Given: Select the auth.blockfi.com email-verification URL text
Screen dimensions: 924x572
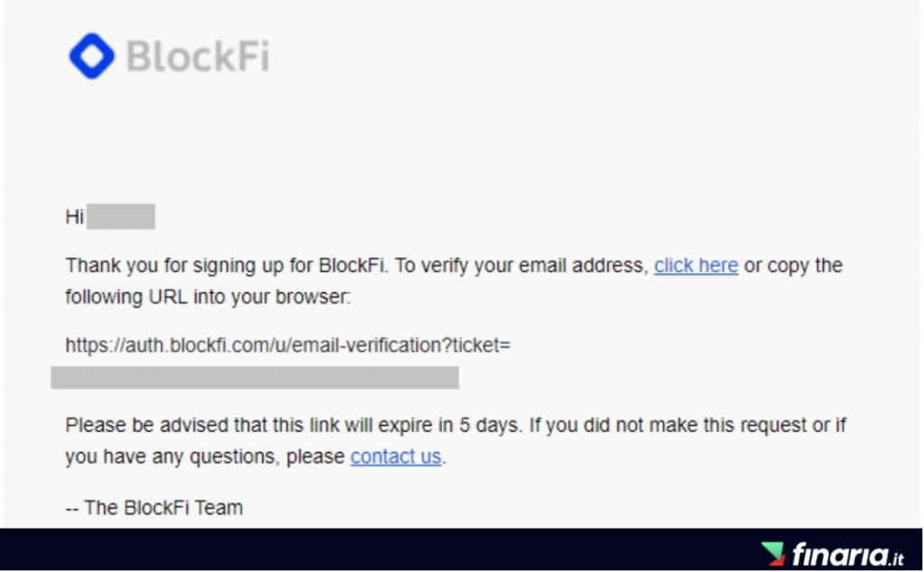Looking at the screenshot, I should coord(288,346).
